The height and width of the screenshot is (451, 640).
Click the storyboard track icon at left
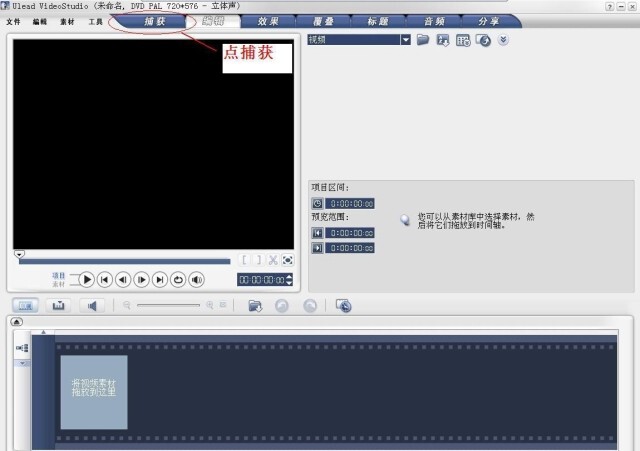[22, 348]
